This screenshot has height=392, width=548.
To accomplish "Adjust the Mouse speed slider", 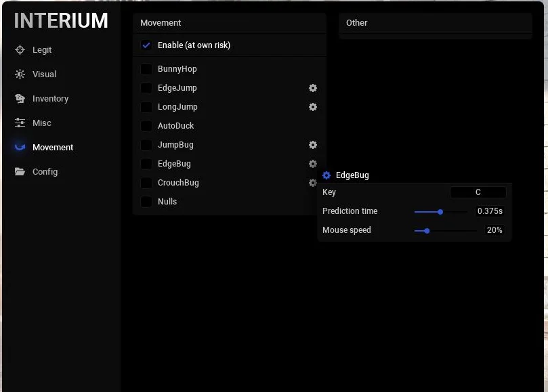I will coord(444,230).
